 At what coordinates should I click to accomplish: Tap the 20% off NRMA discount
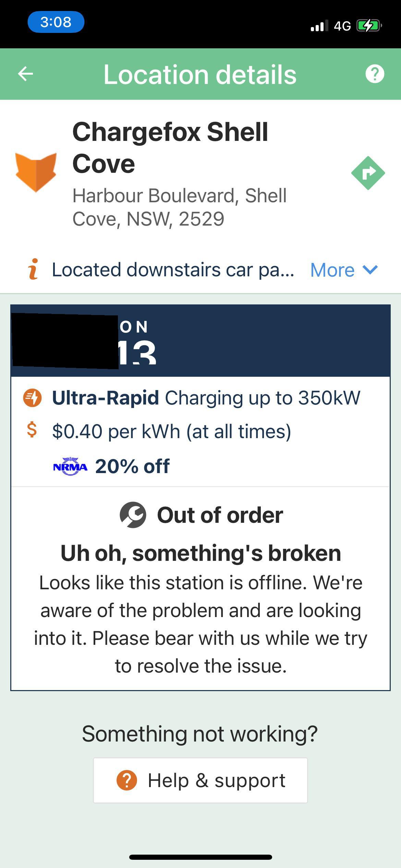coord(132,467)
